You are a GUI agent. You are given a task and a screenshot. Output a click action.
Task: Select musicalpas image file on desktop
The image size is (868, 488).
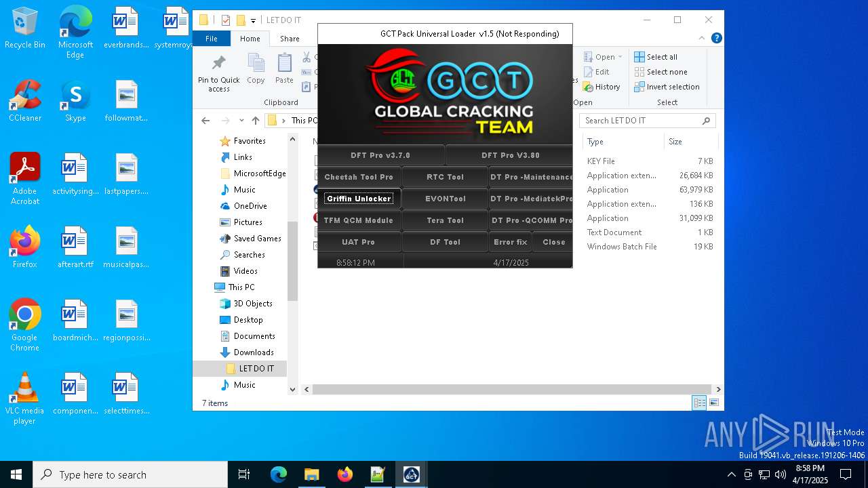click(126, 247)
